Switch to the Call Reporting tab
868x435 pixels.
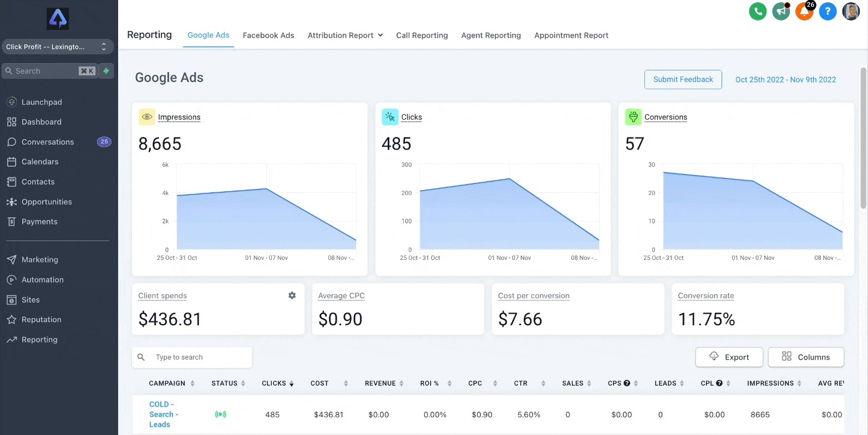tap(422, 35)
